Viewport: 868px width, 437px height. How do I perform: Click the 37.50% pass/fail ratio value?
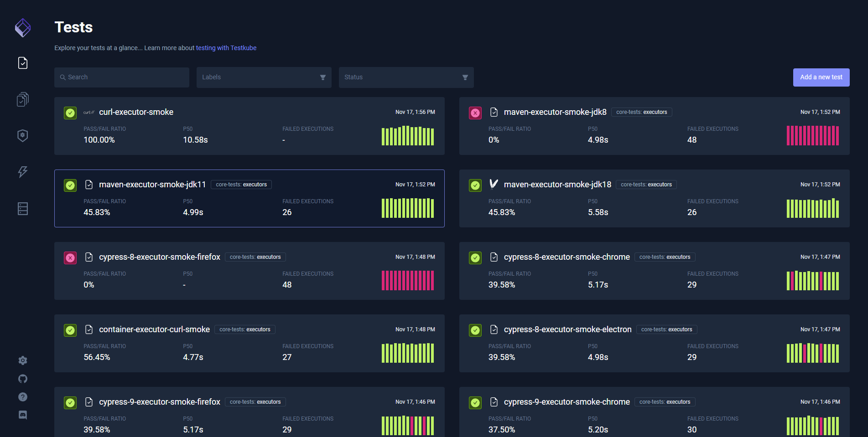[x=502, y=430]
